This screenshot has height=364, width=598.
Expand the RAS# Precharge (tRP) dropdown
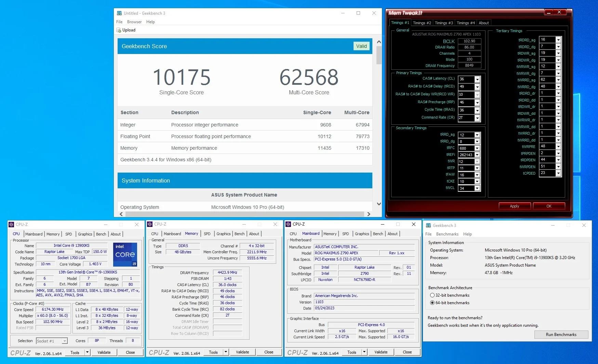(477, 103)
